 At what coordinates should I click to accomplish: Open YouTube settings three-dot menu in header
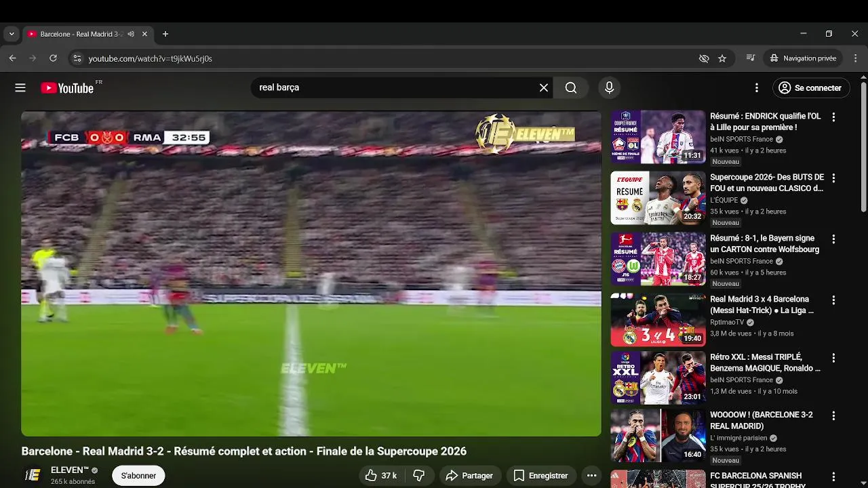tap(757, 87)
